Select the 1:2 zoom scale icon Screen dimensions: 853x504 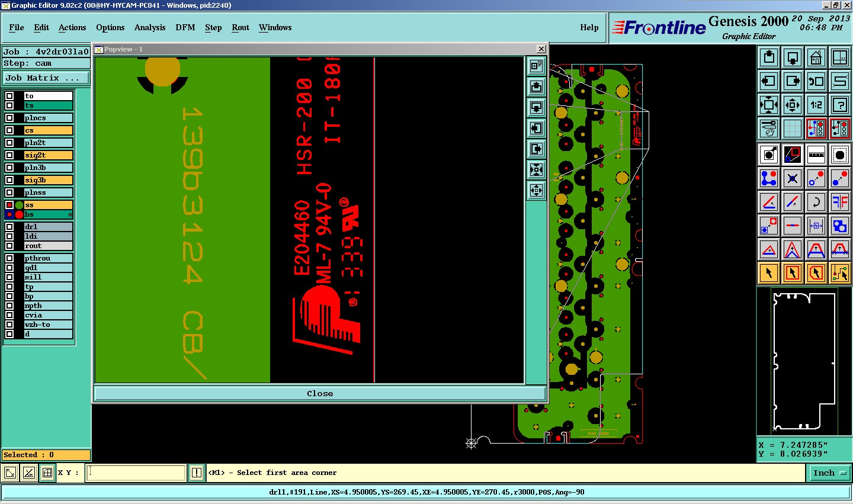point(816,105)
